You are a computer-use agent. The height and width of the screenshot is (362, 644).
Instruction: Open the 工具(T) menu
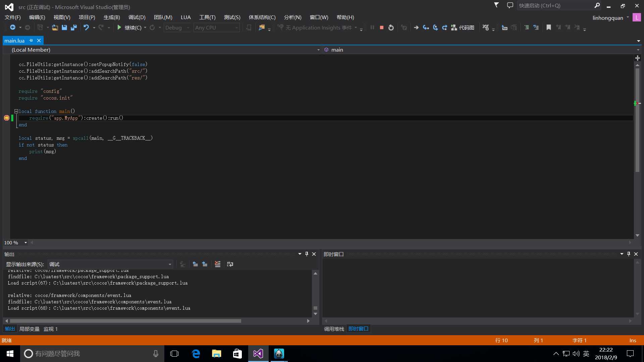[207, 17]
